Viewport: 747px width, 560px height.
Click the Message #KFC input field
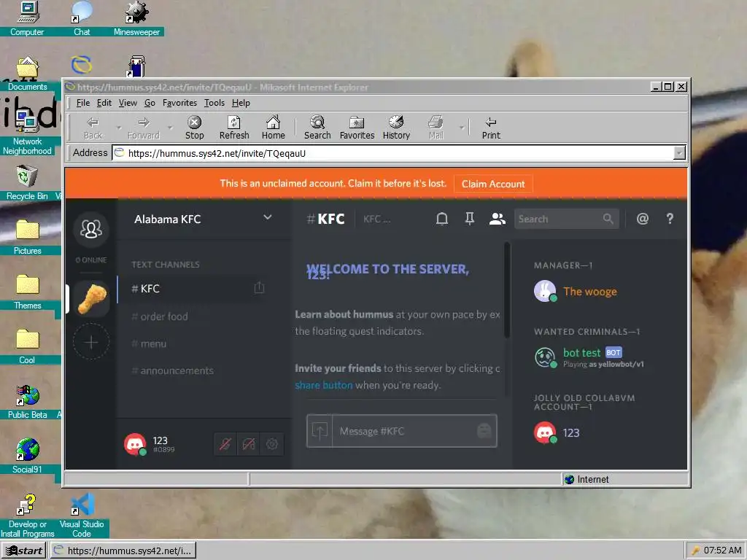403,431
